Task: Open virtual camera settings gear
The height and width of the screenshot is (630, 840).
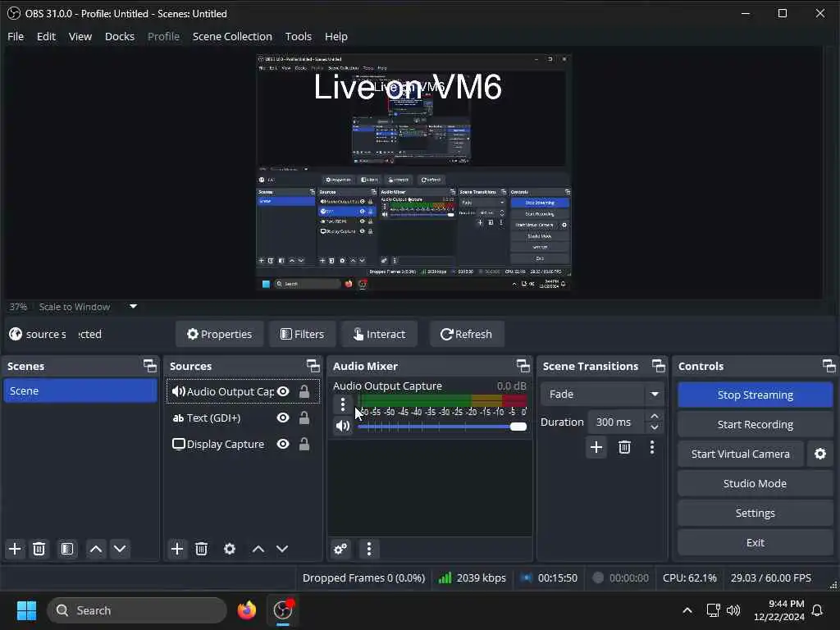Action: (820, 454)
